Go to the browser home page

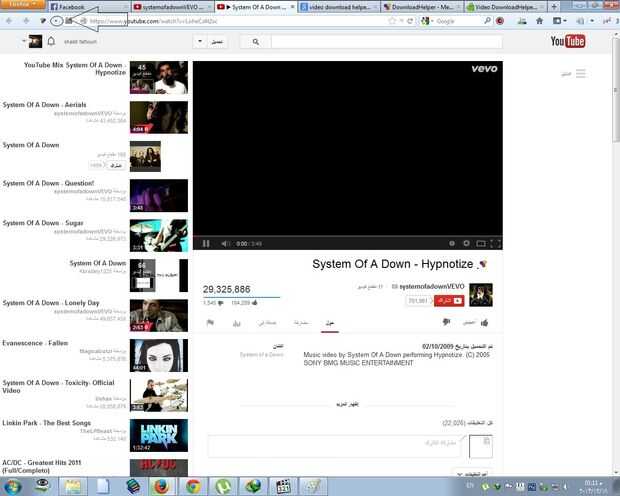539,21
